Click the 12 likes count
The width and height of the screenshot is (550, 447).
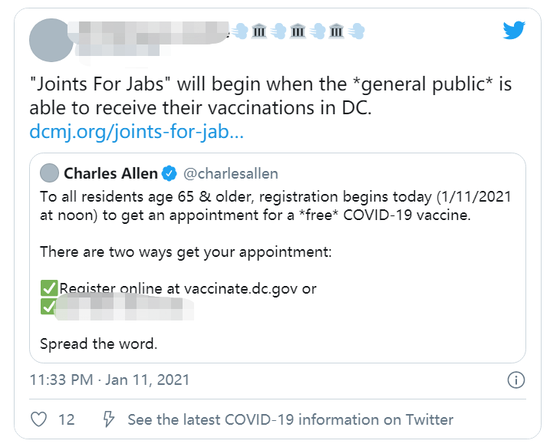click(x=67, y=420)
